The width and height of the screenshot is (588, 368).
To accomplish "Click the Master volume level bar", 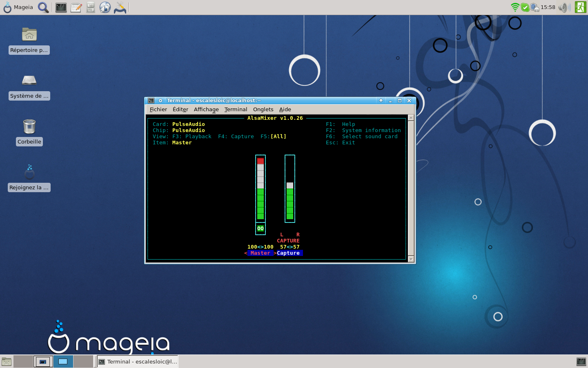I will click(x=261, y=188).
